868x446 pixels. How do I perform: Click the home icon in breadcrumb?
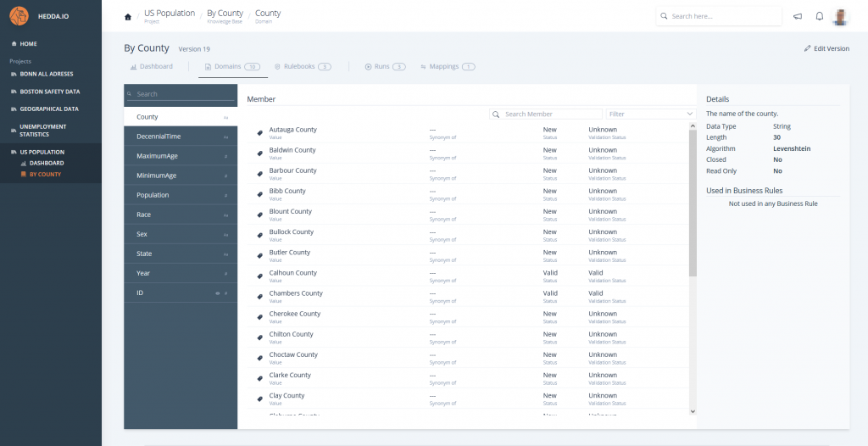tap(128, 17)
